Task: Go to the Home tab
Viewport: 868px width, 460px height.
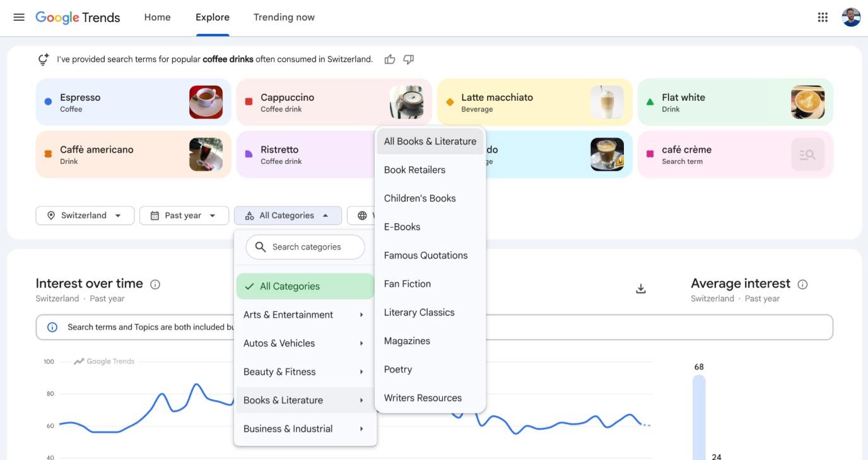Action: coord(157,17)
